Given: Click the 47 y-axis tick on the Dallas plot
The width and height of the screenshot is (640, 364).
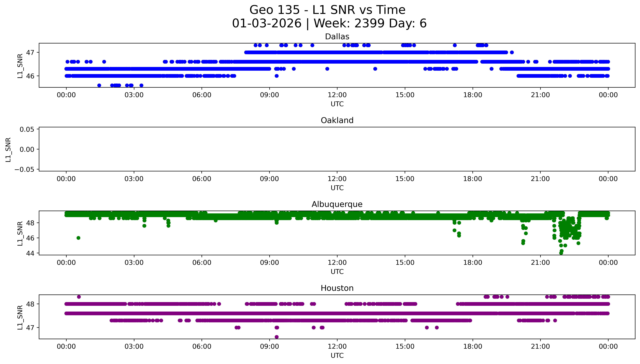Looking at the screenshot, I should tap(30, 52).
